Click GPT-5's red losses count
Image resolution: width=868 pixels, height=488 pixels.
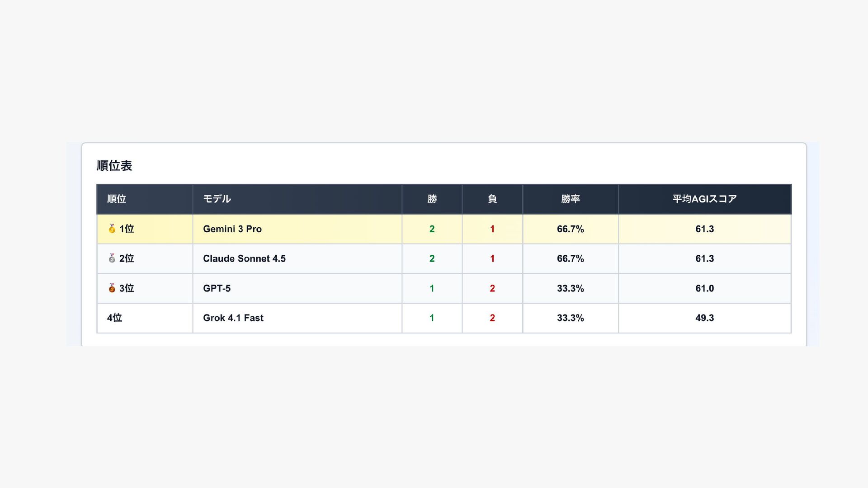coord(492,288)
